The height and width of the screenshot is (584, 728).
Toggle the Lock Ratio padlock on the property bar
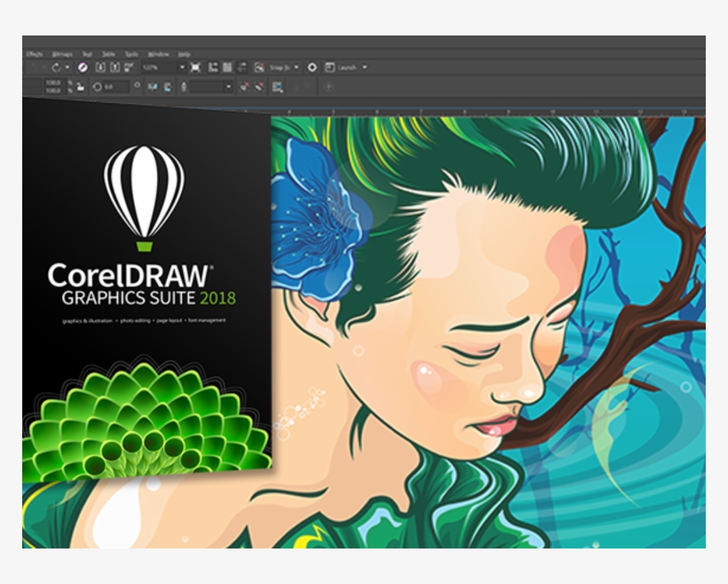tap(79, 86)
